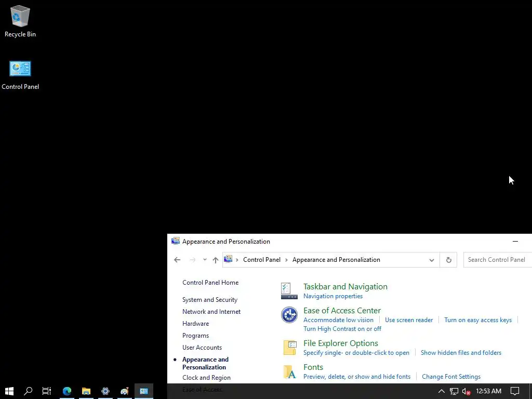
Task: Click Preview, delete, or show and hide fonts
Action: coord(356,377)
